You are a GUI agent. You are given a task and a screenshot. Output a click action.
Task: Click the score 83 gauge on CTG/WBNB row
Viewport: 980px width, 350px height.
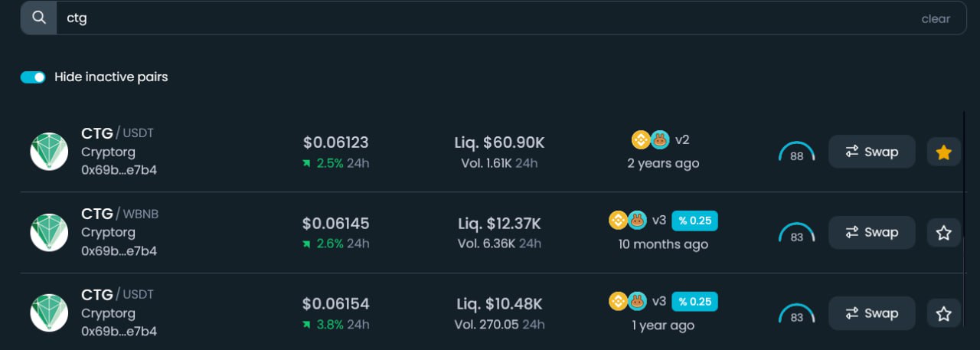(796, 234)
